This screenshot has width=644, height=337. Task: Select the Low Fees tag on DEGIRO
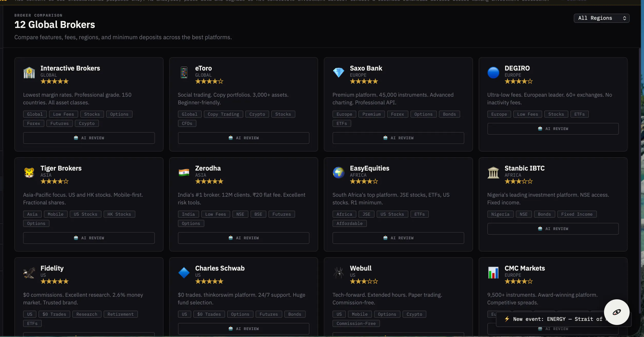click(528, 114)
